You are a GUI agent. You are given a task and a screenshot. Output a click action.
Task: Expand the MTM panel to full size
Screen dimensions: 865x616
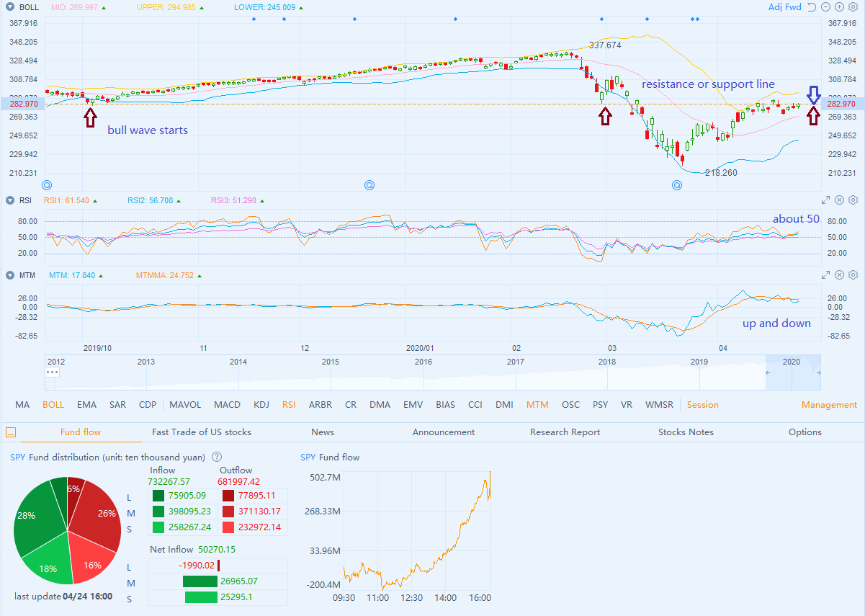coord(825,274)
